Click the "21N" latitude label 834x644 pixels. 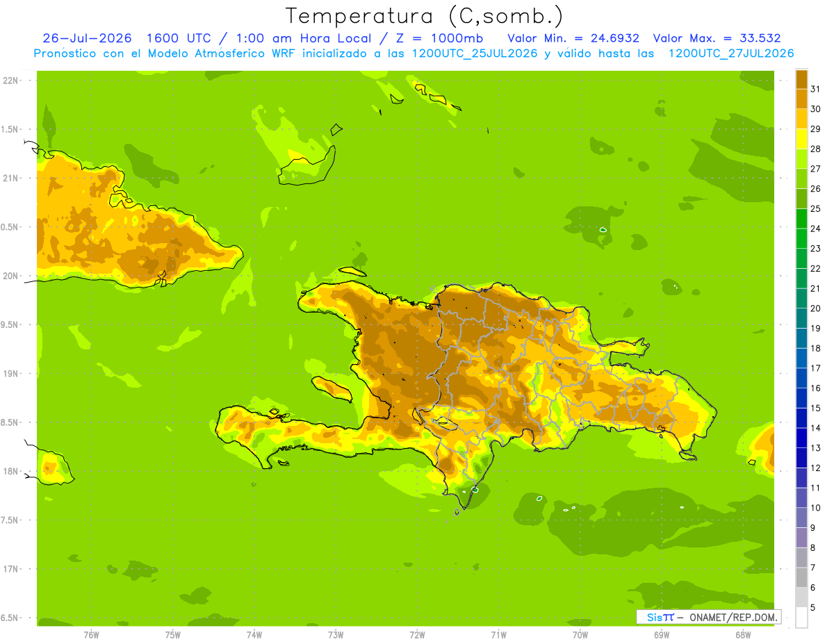pos(11,178)
